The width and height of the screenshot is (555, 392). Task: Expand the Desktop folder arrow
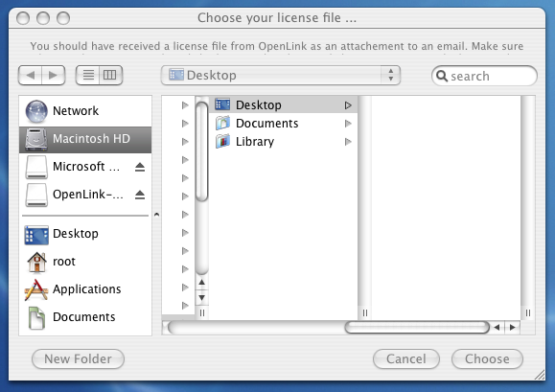[348, 105]
